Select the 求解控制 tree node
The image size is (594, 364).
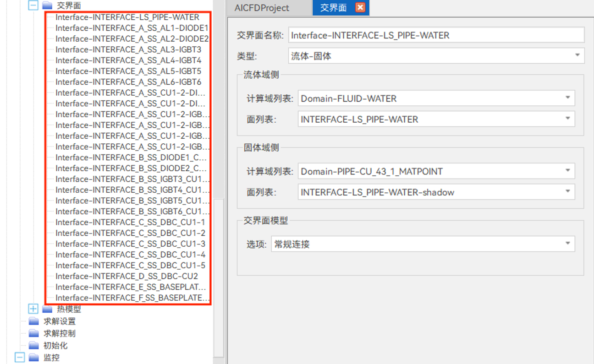click(60, 333)
